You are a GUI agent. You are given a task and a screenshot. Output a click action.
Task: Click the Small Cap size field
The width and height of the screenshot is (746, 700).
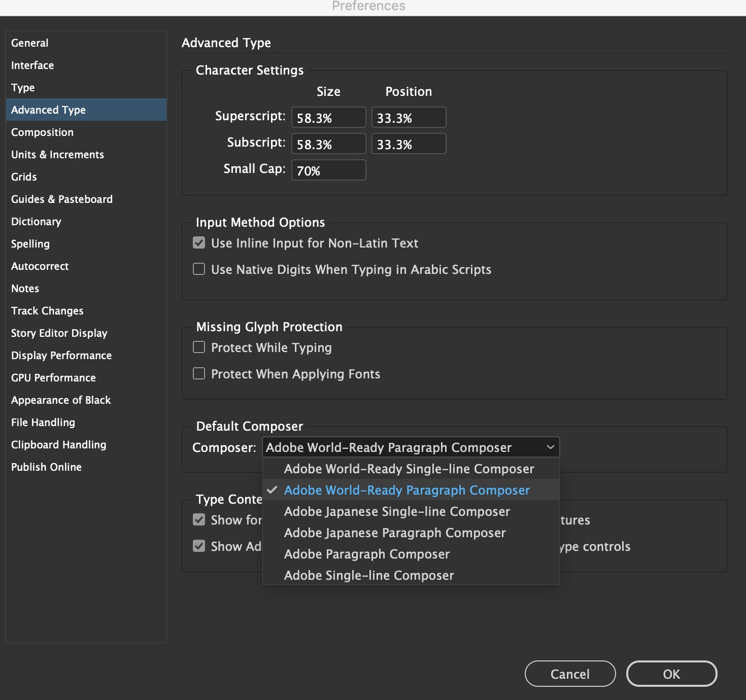(x=329, y=170)
